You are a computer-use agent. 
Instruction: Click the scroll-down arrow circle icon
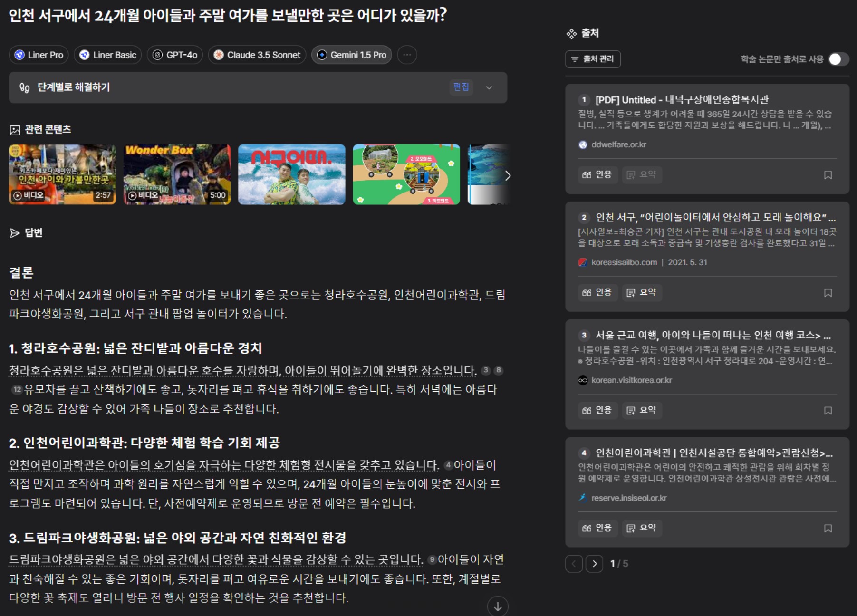[498, 606]
